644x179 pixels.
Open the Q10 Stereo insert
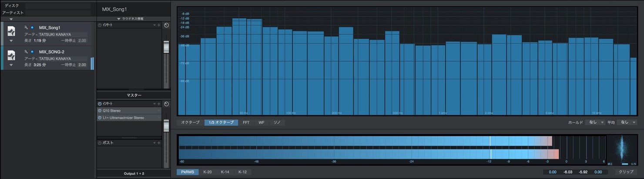[x=129, y=111]
